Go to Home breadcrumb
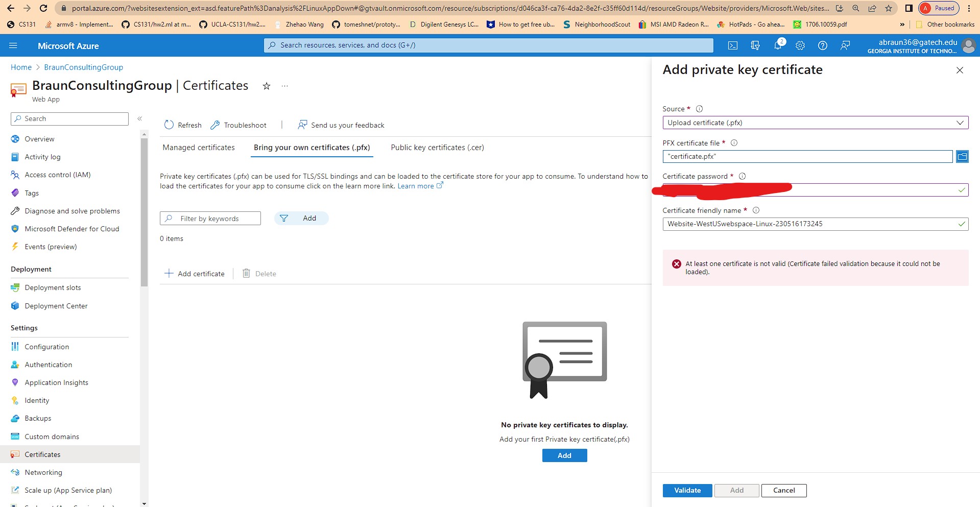Image resolution: width=980 pixels, height=507 pixels. [21, 67]
